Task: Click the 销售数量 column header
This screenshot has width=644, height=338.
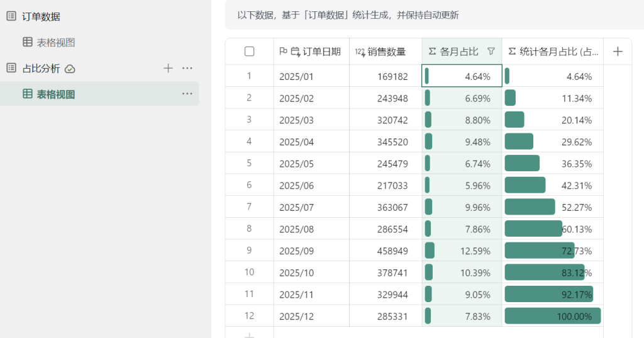Action: (x=386, y=52)
